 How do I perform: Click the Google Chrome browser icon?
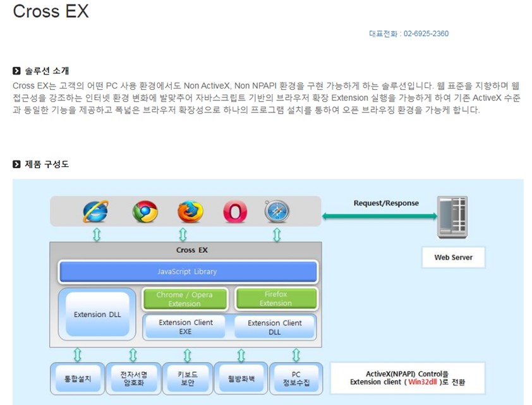[x=145, y=211]
